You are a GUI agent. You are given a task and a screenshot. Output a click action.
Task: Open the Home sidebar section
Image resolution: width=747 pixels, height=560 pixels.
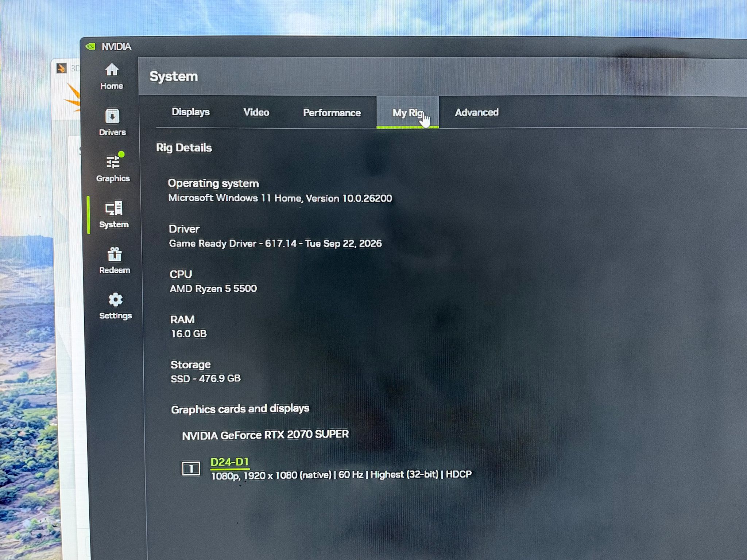(x=112, y=77)
